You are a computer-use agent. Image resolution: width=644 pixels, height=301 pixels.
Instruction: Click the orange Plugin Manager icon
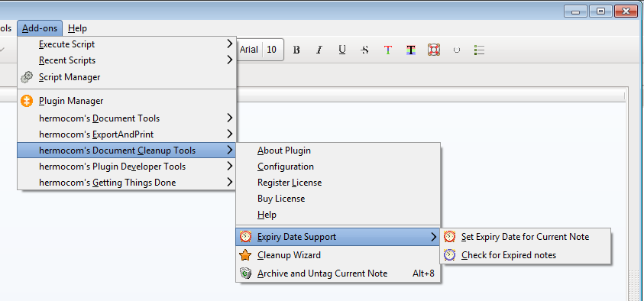(x=27, y=101)
